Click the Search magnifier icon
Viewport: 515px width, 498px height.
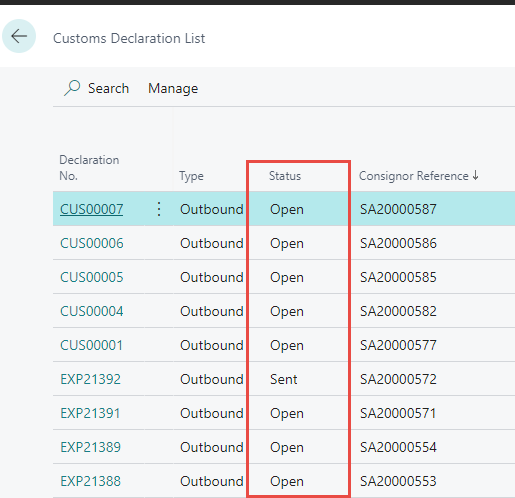point(72,88)
